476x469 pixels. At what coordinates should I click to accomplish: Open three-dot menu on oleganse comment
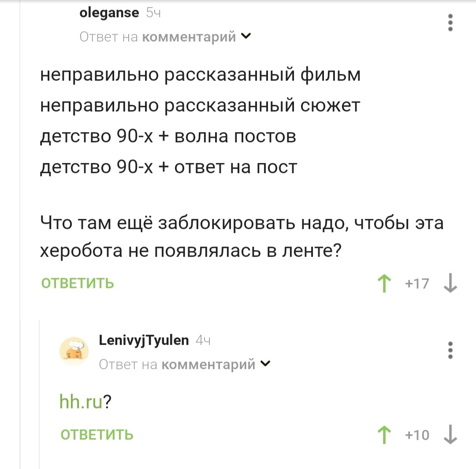pyautogui.click(x=450, y=22)
